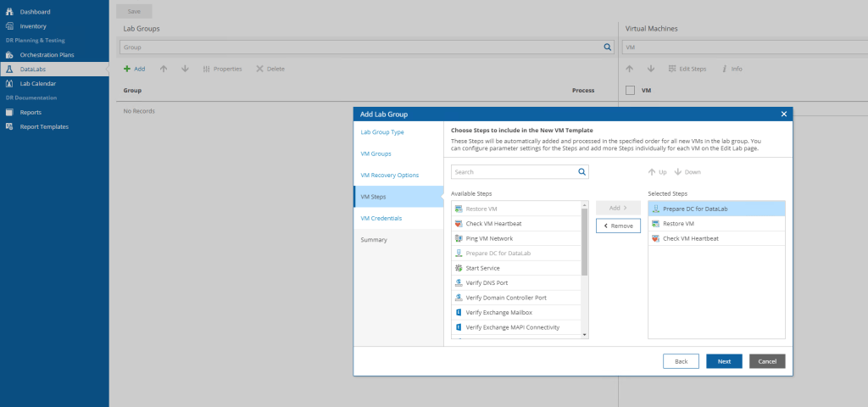868x407 pixels.
Task: Select the Lab Calendar icon
Action: click(10, 83)
